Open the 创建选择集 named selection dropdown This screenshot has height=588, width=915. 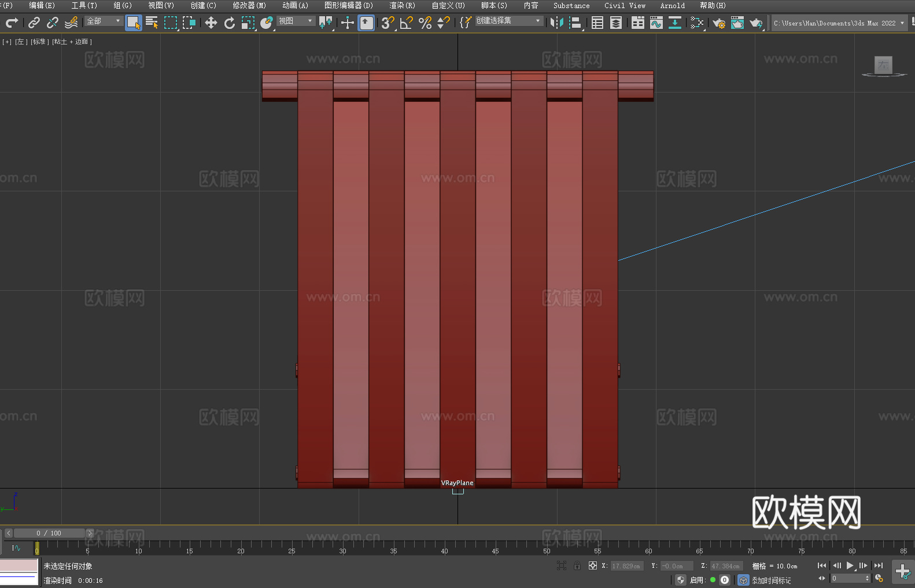[x=509, y=21]
